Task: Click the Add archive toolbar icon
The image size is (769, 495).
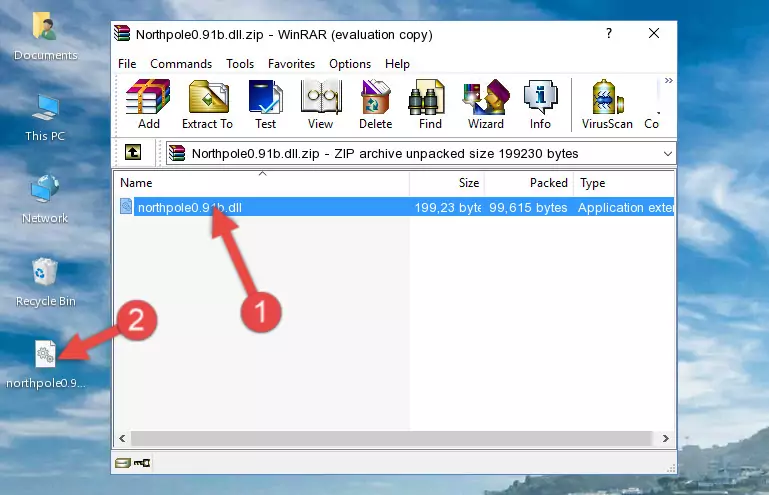Action: (148, 104)
